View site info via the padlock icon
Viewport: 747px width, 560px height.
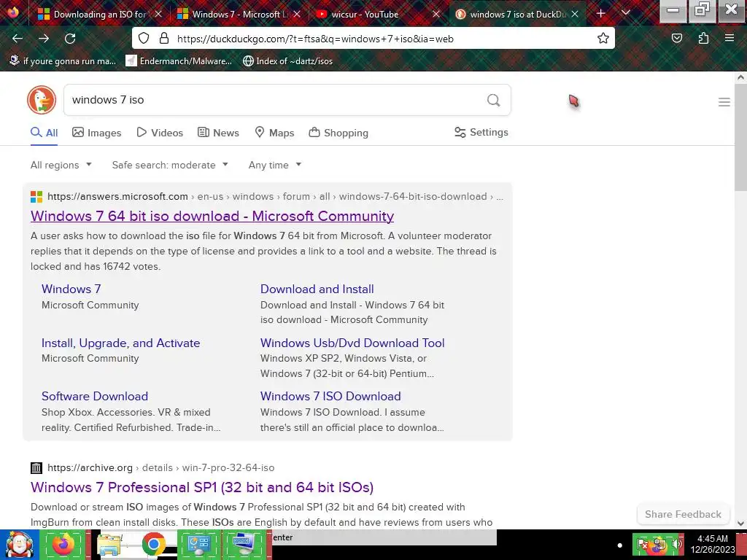(164, 39)
